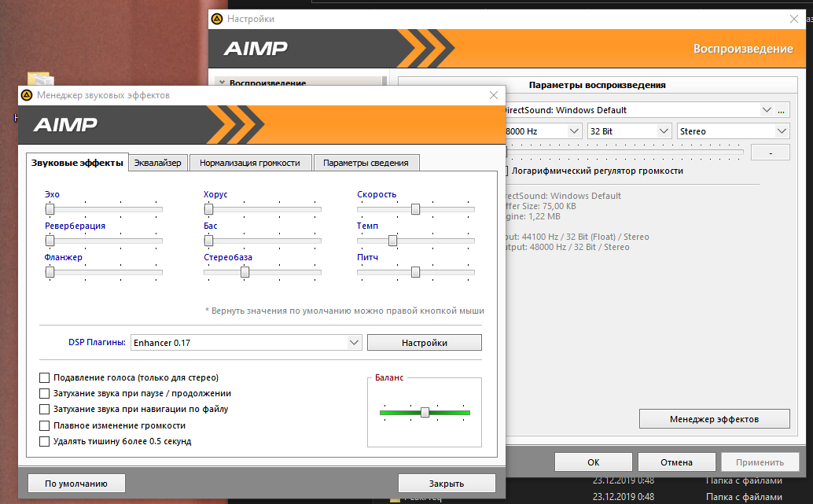Open the sample rate Hz dropdown
Screen dimensions: 813x504
coord(573,131)
